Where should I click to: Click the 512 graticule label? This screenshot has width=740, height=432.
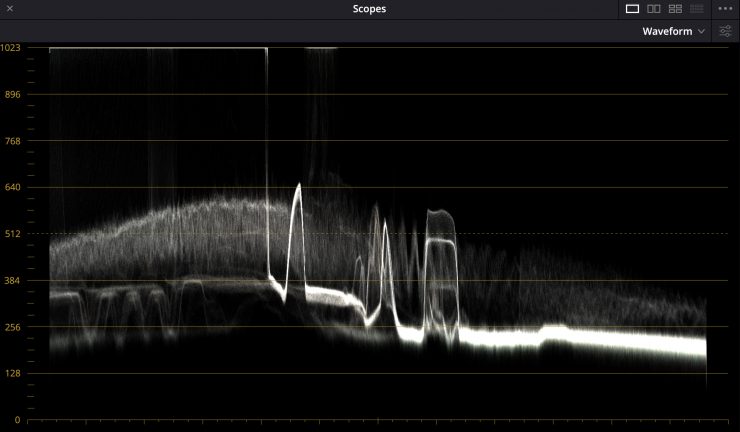pyautogui.click(x=13, y=234)
